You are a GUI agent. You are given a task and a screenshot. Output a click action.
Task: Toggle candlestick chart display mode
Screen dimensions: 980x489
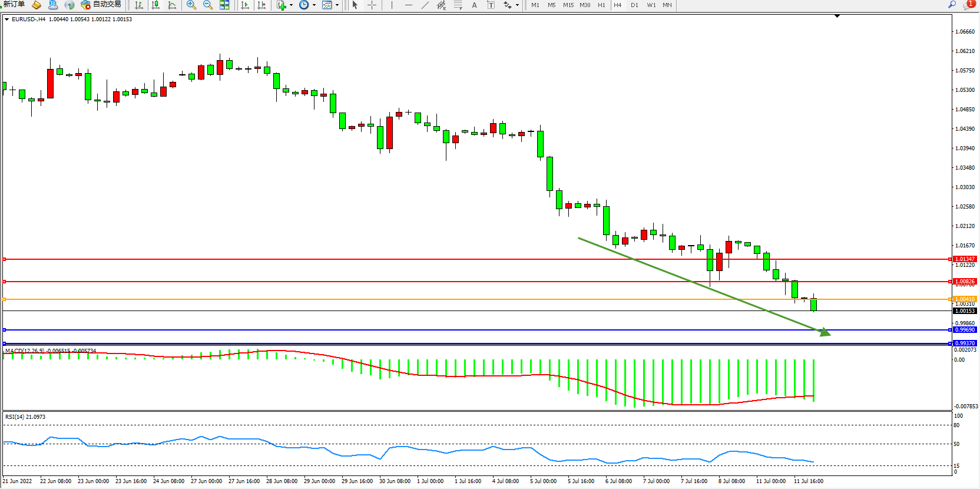[155, 5]
